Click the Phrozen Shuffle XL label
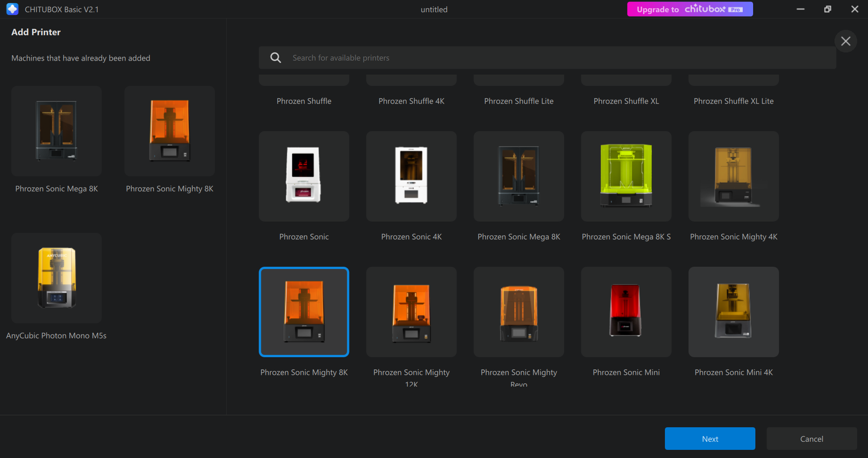This screenshot has height=458, width=868. coord(626,101)
